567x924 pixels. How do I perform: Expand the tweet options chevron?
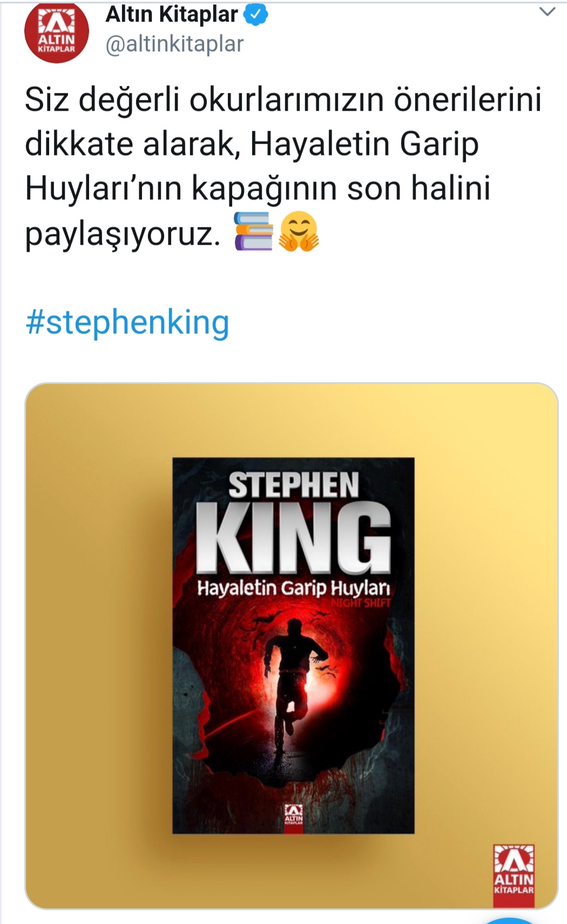[x=548, y=12]
